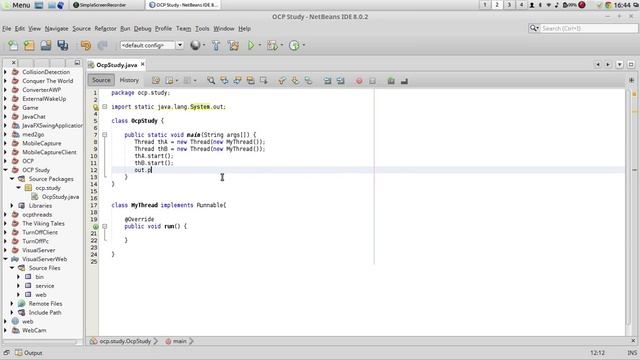The image size is (640, 360).
Task: Show opened documents list arrow
Action: click(620, 64)
